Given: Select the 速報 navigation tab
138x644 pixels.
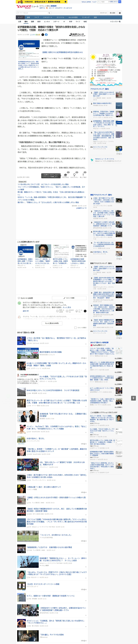Looking at the screenshot, I should pos(28,17).
